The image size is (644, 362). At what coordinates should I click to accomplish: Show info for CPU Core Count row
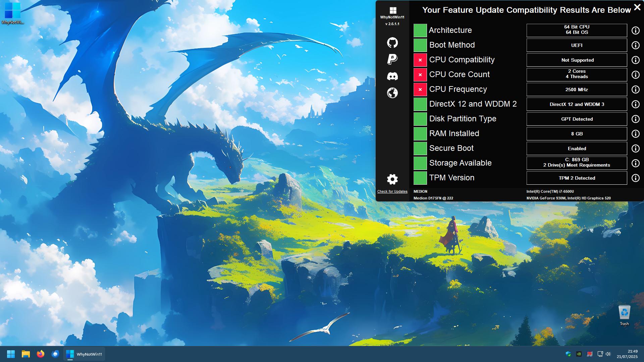[x=635, y=75]
